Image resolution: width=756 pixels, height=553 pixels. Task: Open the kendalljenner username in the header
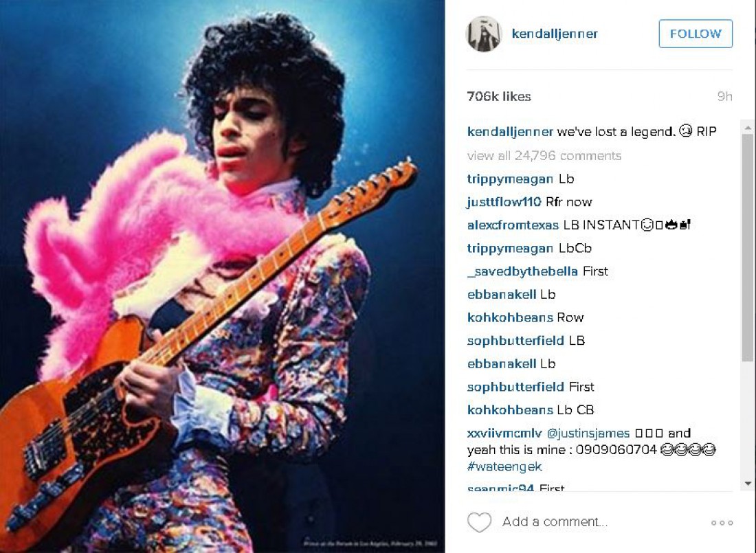(x=555, y=34)
